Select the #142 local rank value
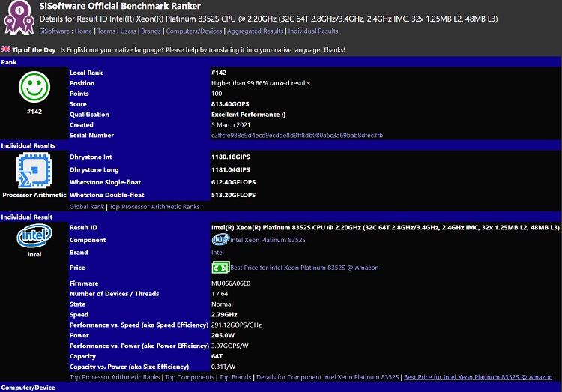 219,73
